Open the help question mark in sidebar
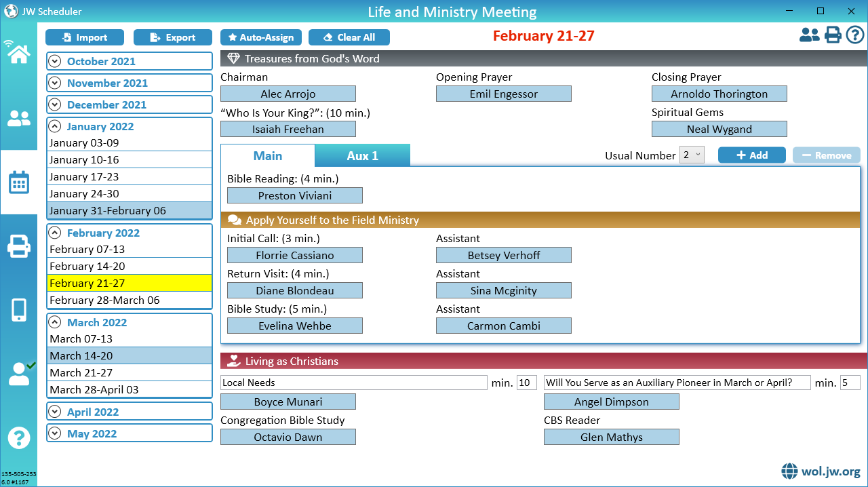This screenshot has height=487, width=868. [19, 437]
